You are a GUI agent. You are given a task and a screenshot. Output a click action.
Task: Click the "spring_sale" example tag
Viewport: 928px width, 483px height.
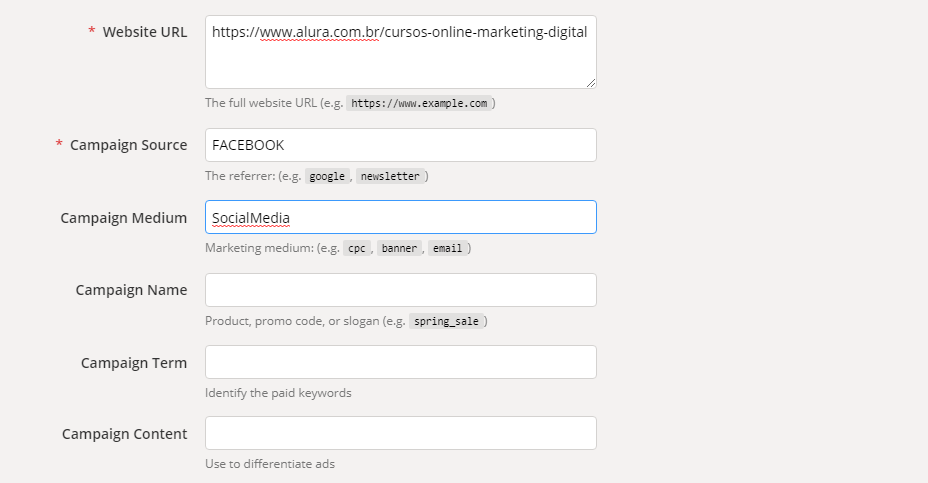(x=446, y=322)
